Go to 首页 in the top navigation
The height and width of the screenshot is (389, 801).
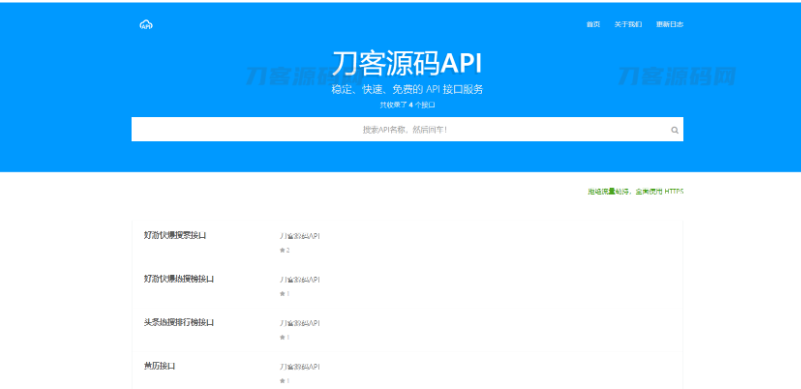point(593,25)
